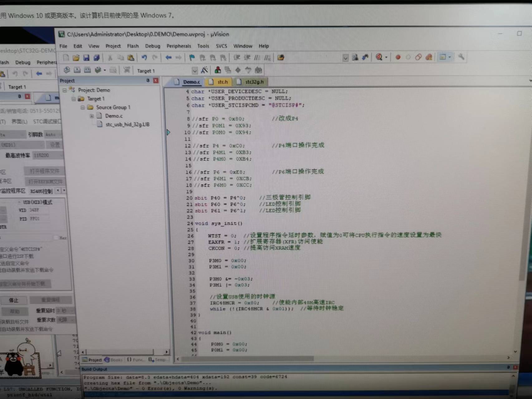Select the Demo.c editor tab
Viewport: 532px width, 399px height.
click(x=187, y=82)
